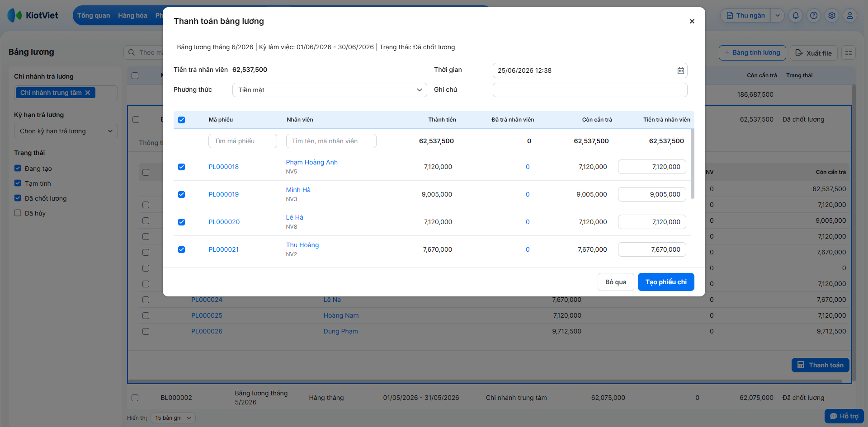The image size is (868, 427).
Task: Click the Ghi chú input field
Action: [x=590, y=90]
